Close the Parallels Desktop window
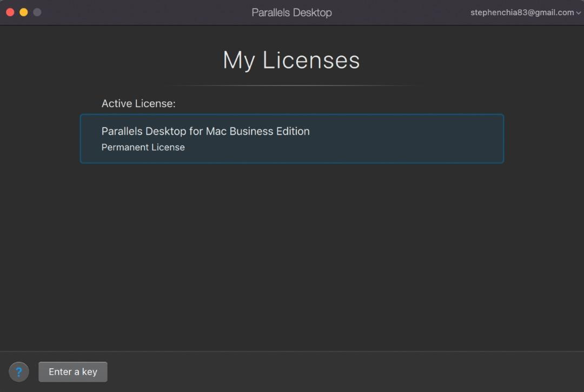584x392 pixels. coord(10,12)
